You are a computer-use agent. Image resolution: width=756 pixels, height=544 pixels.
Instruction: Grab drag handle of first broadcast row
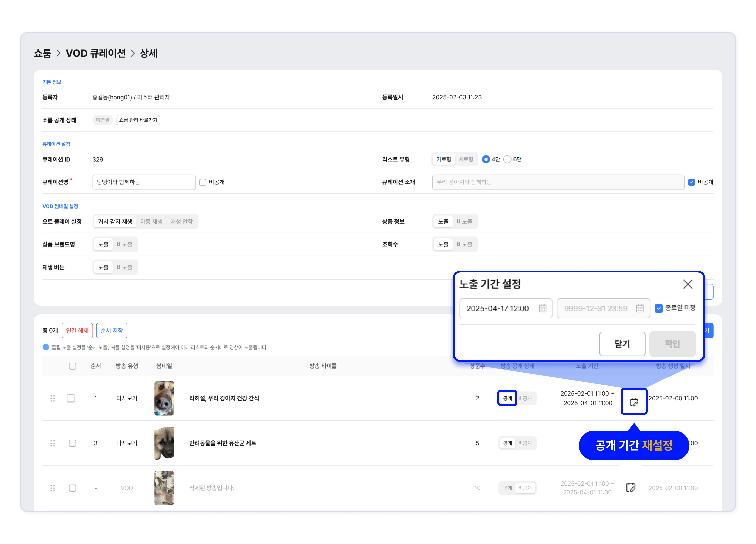point(53,398)
